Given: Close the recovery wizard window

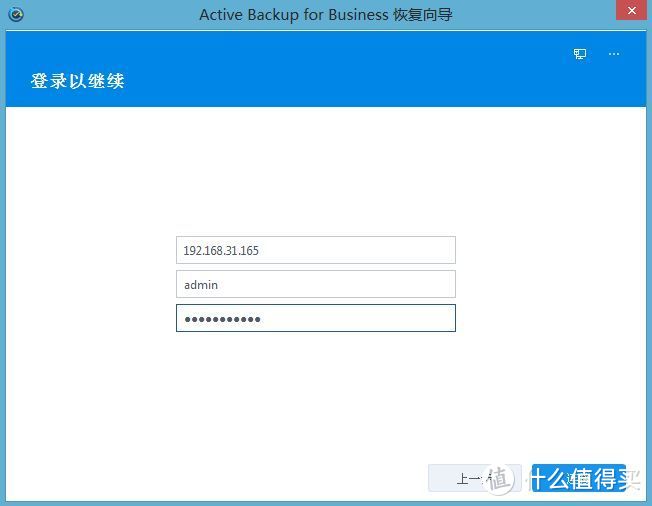Looking at the screenshot, I should tap(631, 10).
